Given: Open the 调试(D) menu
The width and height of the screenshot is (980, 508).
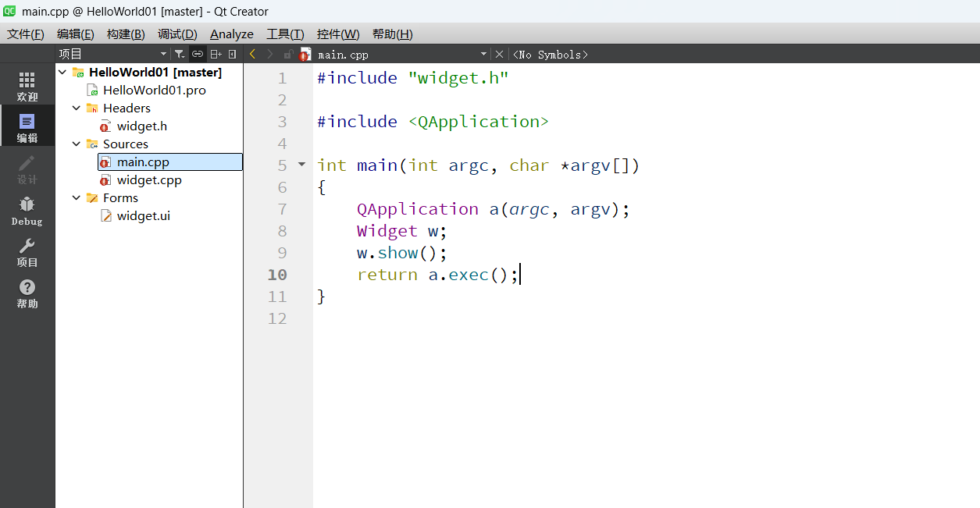Looking at the screenshot, I should pos(177,34).
